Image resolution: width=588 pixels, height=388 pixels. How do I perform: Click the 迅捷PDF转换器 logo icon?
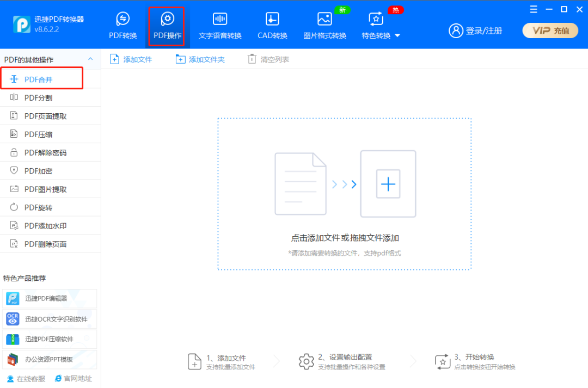pos(21,24)
